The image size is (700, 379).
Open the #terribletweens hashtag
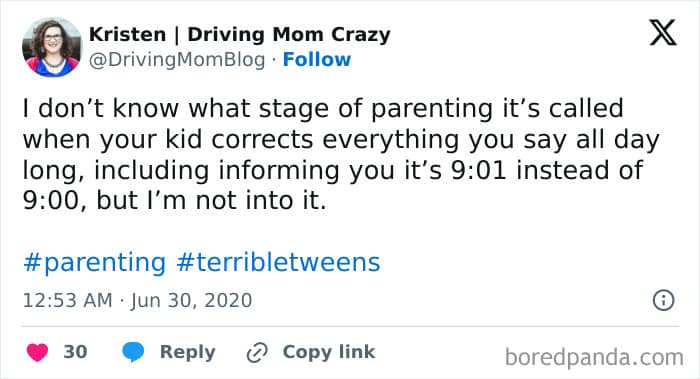278,262
